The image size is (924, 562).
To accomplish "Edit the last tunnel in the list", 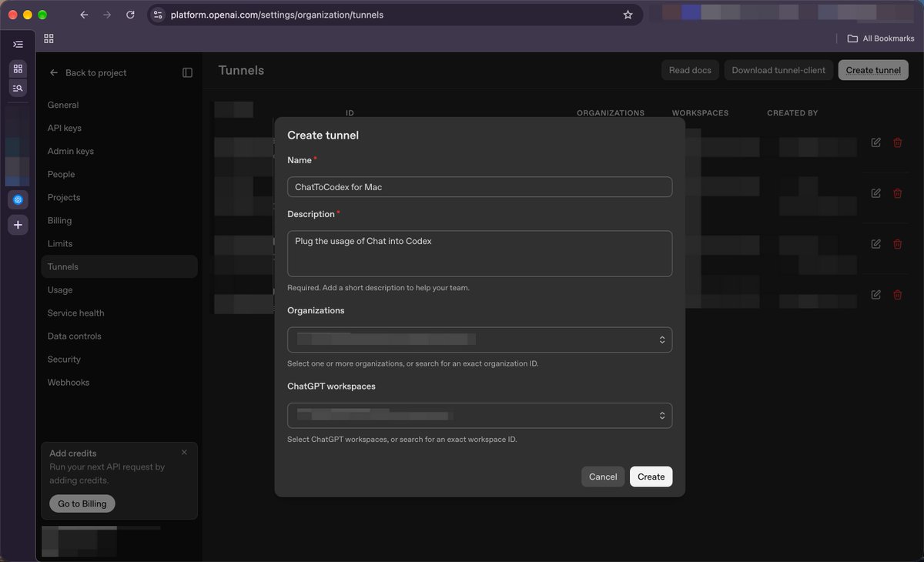I will [x=875, y=294].
